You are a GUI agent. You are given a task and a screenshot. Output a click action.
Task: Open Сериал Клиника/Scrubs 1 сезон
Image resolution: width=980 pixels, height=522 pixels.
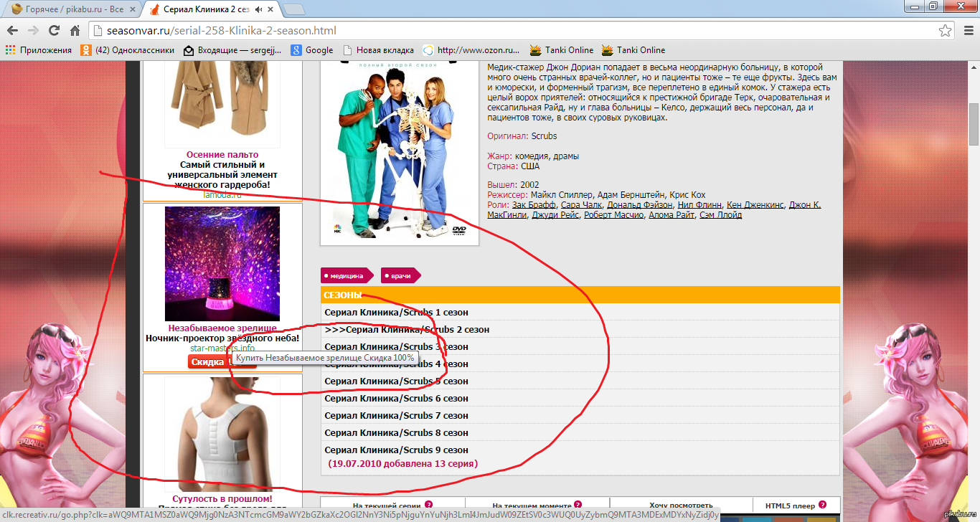click(x=396, y=313)
